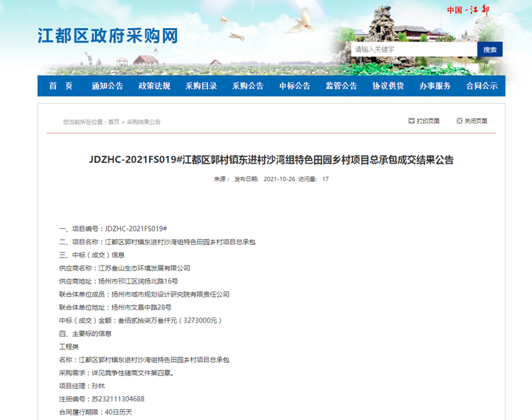This screenshot has width=532, height=420.
Task: Open the 中标公告 award notices section
Action: tap(296, 86)
